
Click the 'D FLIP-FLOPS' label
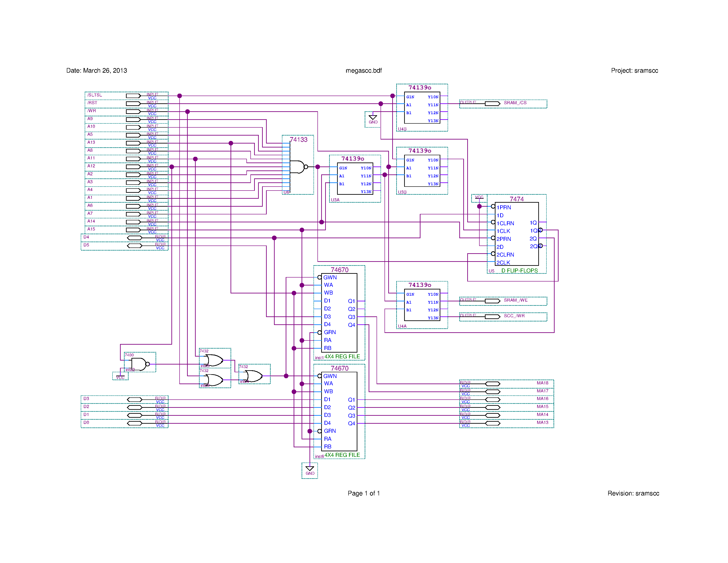click(519, 270)
